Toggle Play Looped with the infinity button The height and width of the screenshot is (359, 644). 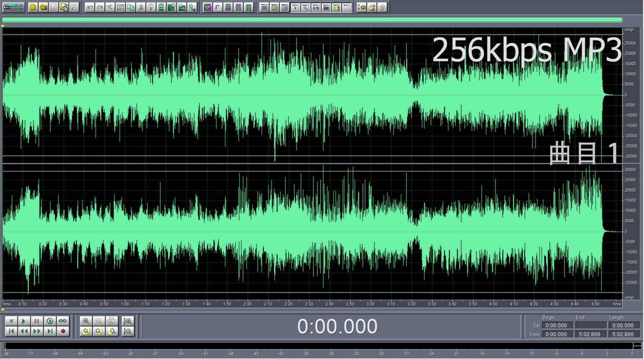(x=63, y=321)
